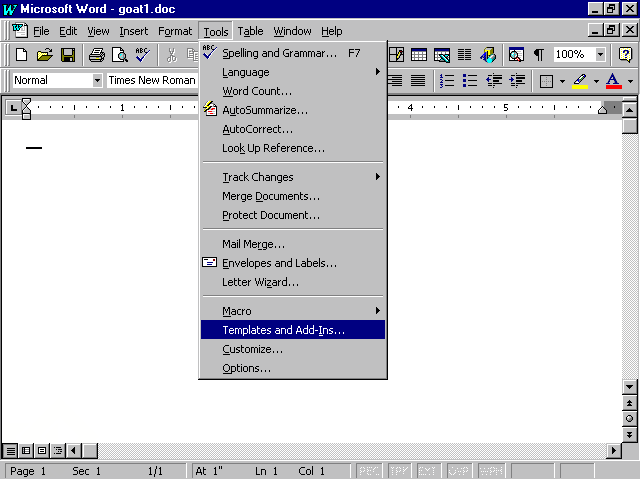Click the Outside Border icon
This screenshot has height=480, width=640.
tap(546, 81)
